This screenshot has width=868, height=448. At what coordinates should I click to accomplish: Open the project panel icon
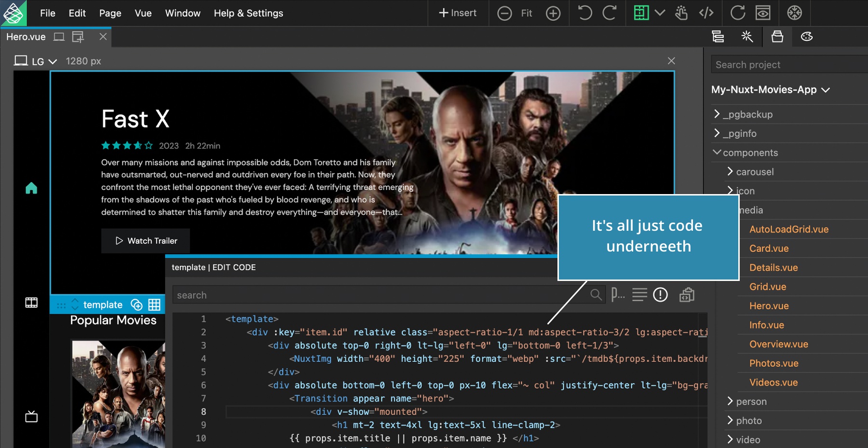[777, 37]
